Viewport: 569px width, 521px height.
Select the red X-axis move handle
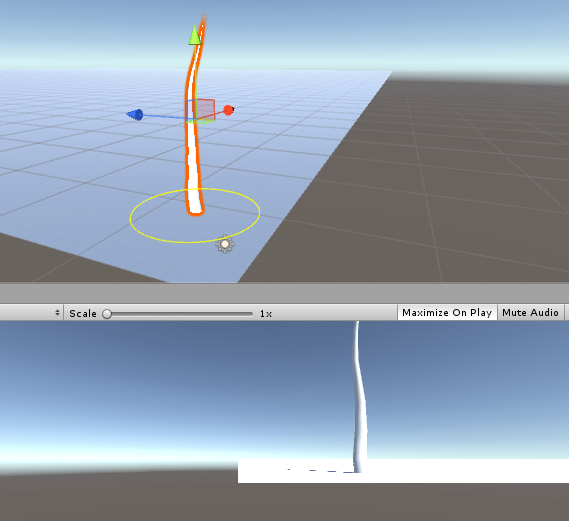pyautogui.click(x=229, y=110)
